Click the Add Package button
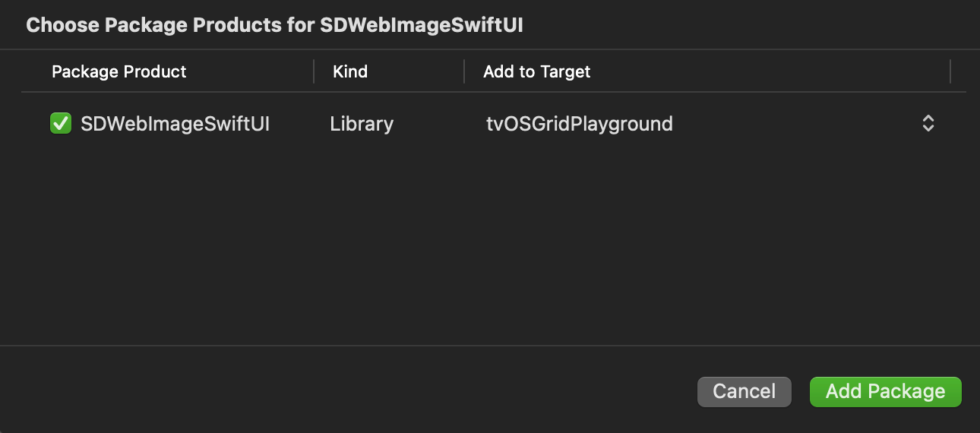The image size is (980, 433). pos(886,391)
